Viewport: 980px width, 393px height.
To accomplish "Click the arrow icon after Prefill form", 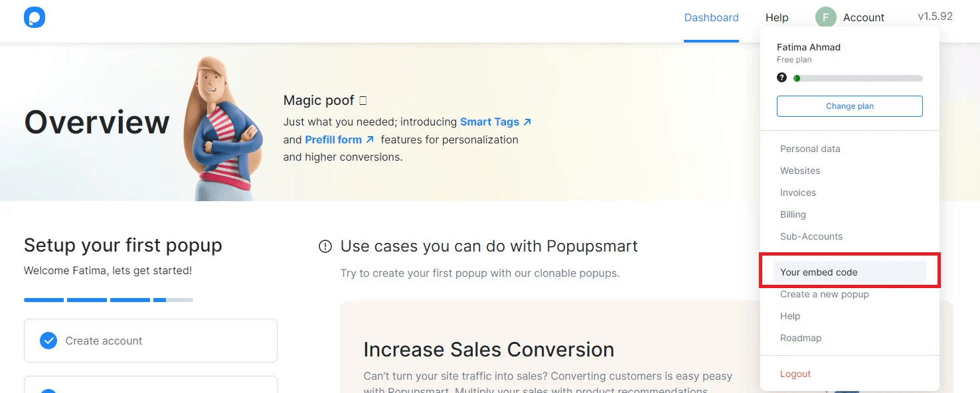I will pos(370,140).
